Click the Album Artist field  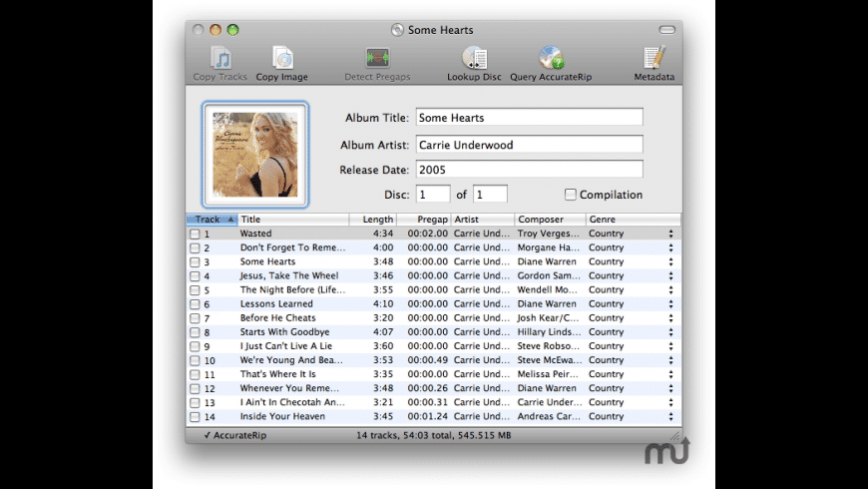529,145
